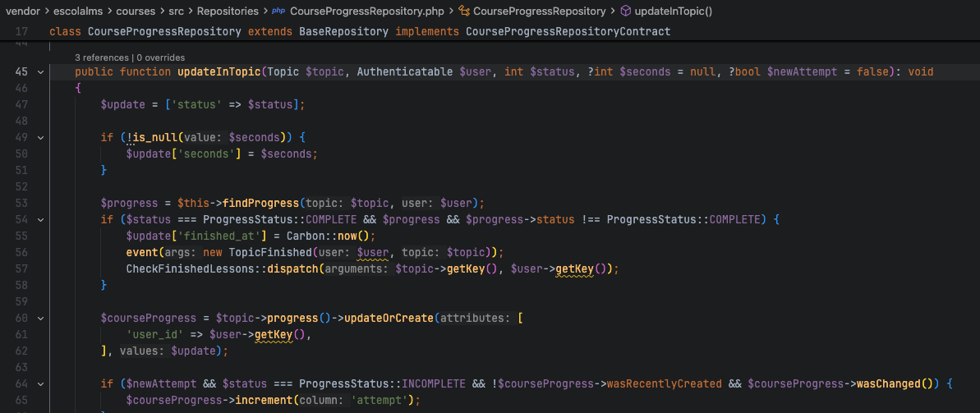The width and height of the screenshot is (980, 413).
Task: Collapse the updateOrCreate block at line 60
Action: pos(40,318)
